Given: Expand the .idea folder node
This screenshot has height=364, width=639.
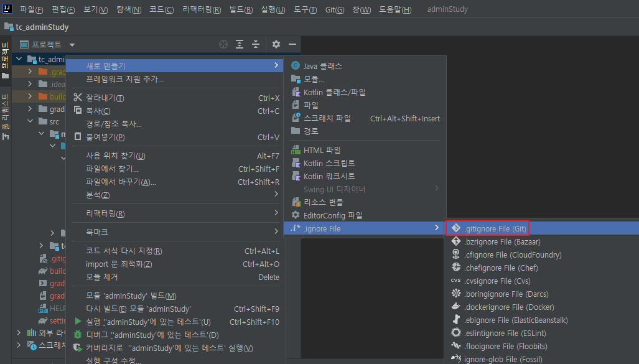Looking at the screenshot, I should coord(30,84).
